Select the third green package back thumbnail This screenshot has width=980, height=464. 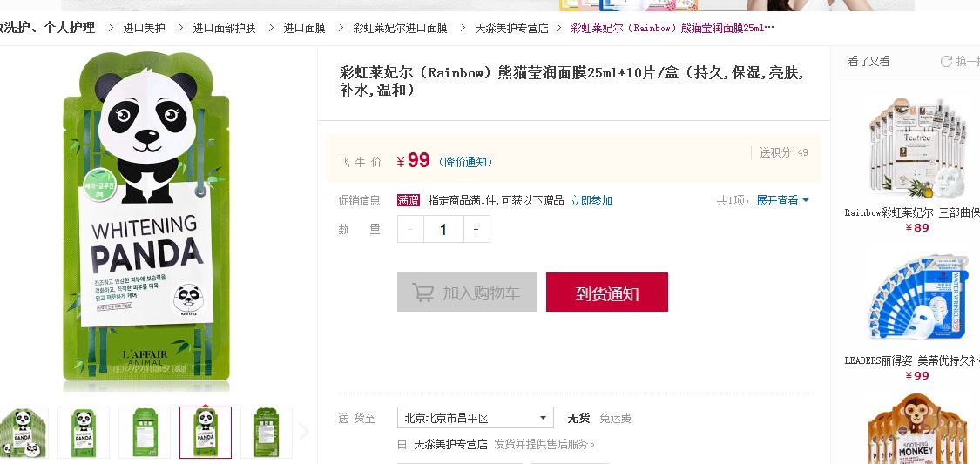(145, 432)
